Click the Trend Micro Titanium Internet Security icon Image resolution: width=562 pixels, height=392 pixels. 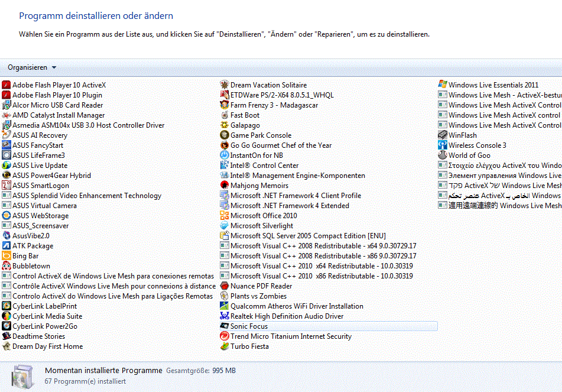coord(225,336)
